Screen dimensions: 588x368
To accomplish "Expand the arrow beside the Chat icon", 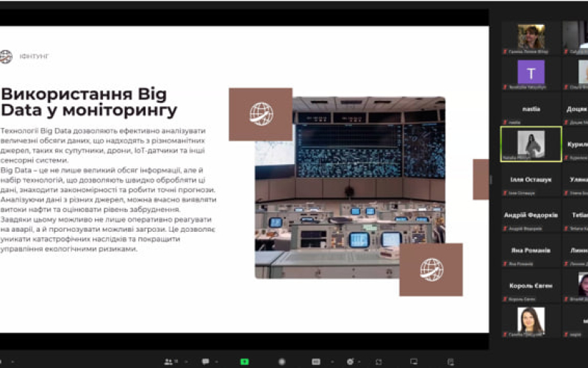I will pos(216,361).
